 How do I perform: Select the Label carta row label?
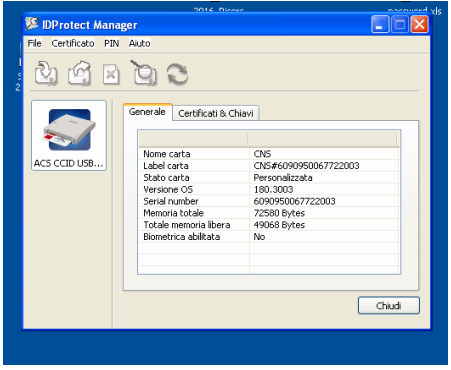coord(166,166)
